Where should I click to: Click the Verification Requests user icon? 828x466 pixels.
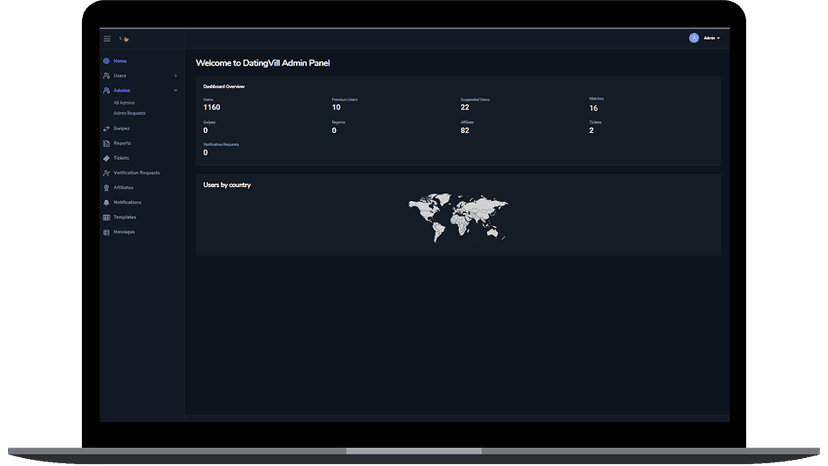(107, 173)
